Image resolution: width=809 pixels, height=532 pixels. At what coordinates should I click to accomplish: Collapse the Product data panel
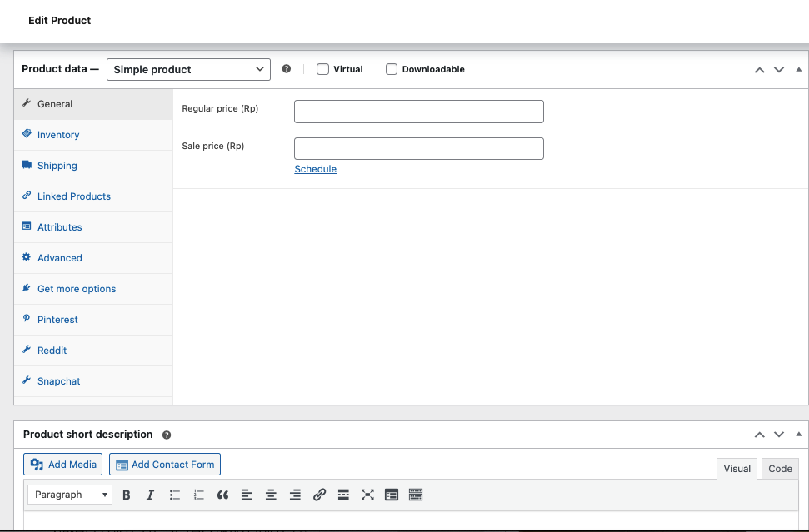tap(799, 70)
